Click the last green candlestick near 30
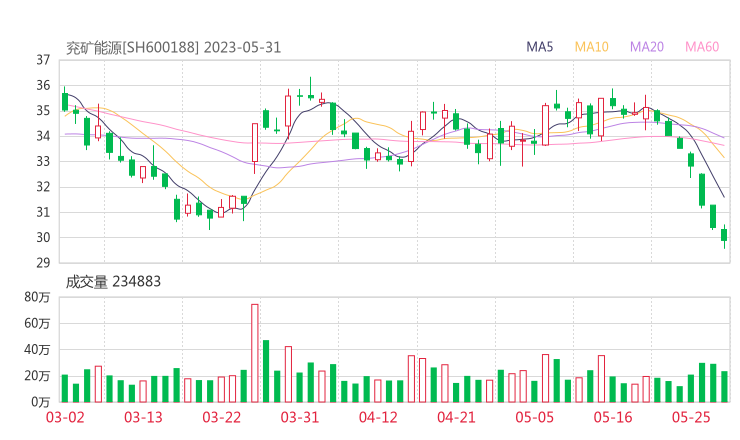The width and height of the screenshot is (740, 440). point(724,235)
